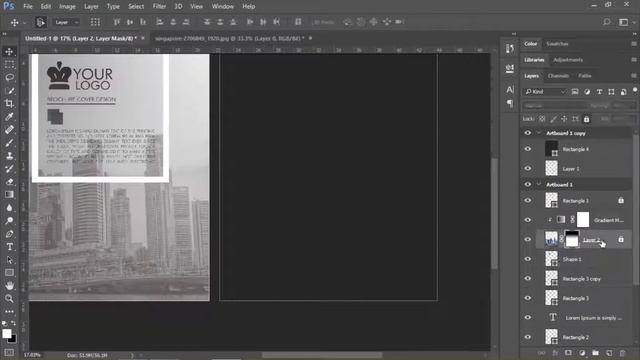The height and width of the screenshot is (360, 640).
Task: Open the Image menu
Action: [67, 7]
